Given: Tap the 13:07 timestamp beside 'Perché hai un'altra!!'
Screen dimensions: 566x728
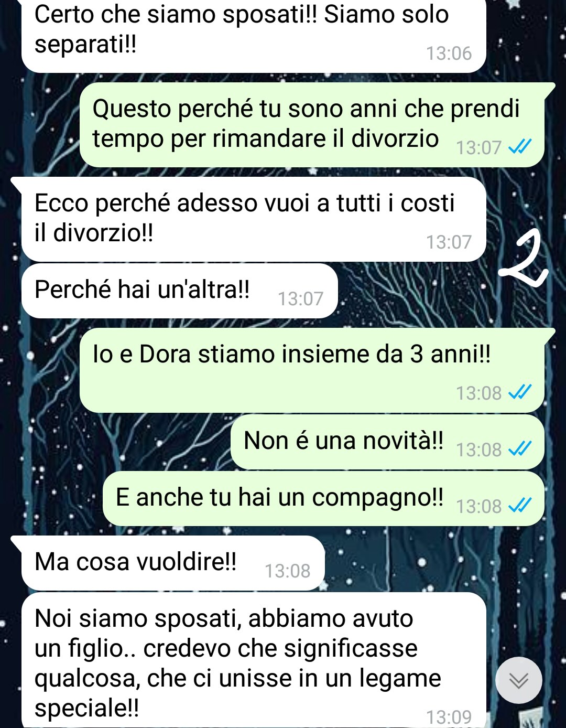Looking at the screenshot, I should (300, 299).
